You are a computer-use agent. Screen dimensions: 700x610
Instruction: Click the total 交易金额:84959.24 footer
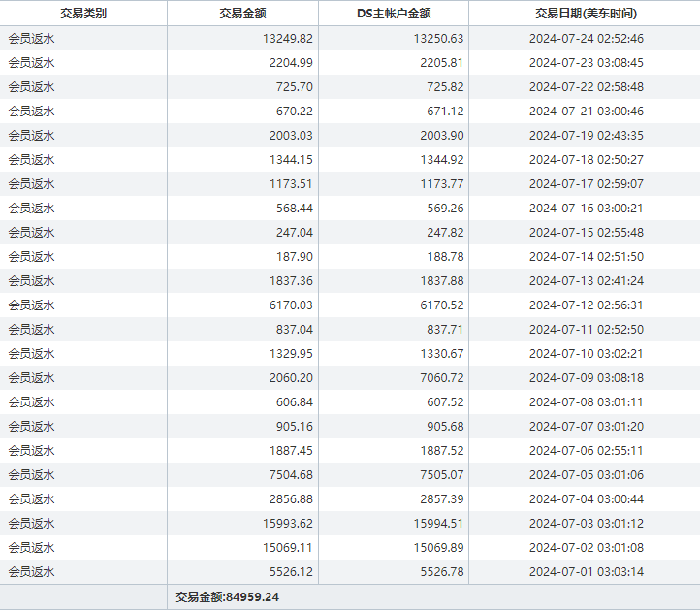(x=227, y=597)
